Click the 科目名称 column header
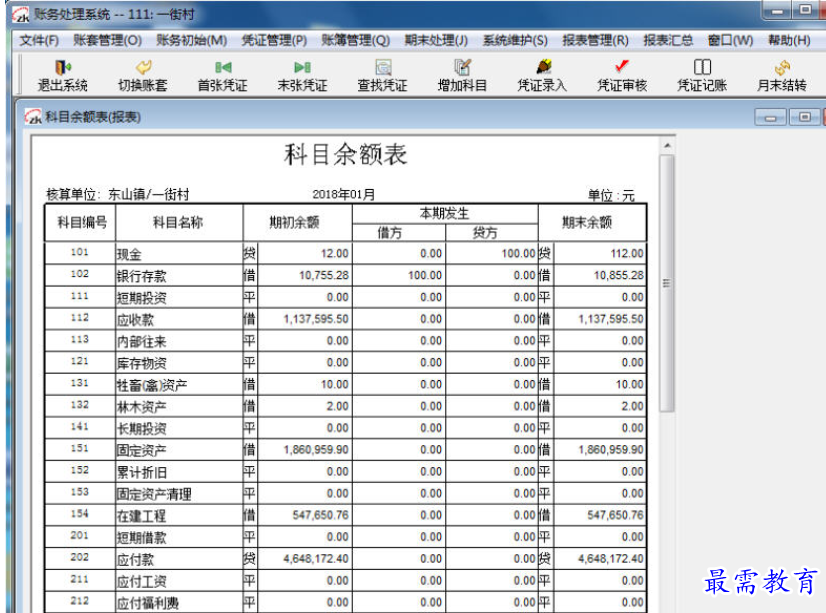826x613 pixels. tap(179, 223)
